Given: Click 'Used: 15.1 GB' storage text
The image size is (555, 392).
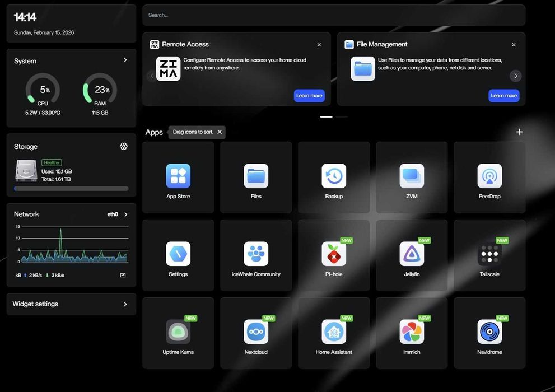Looking at the screenshot, I should (57, 171).
